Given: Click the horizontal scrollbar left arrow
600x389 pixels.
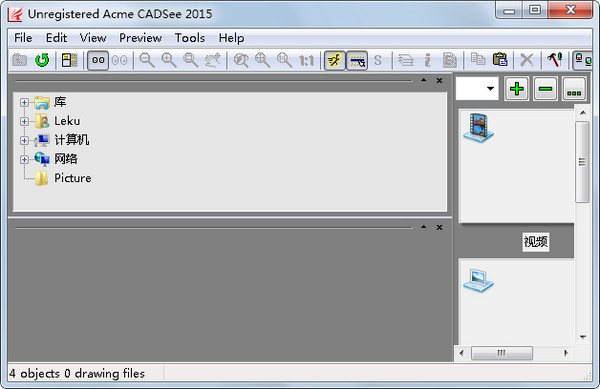Looking at the screenshot, I should 461,353.
